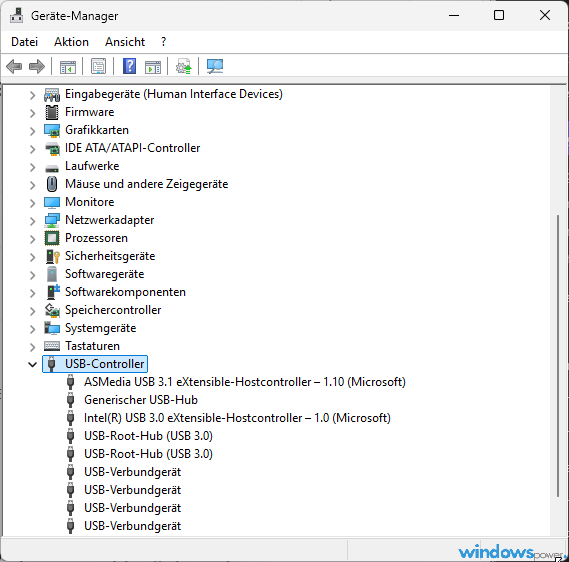Click the Eingabegeräte category icon

[52, 94]
